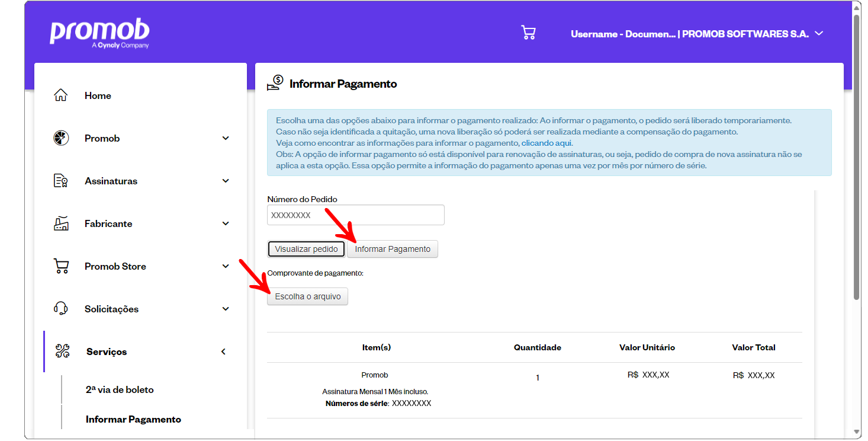Screen dimensions: 868x441
Task: Expand the Promob sidebar menu chevron
Action: click(226, 138)
